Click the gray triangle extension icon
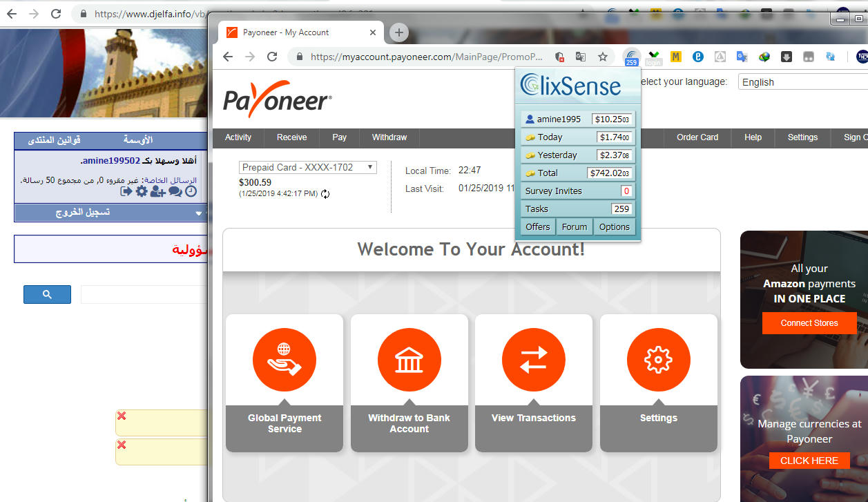Screen dimensions: 868x502 (x=720, y=57)
